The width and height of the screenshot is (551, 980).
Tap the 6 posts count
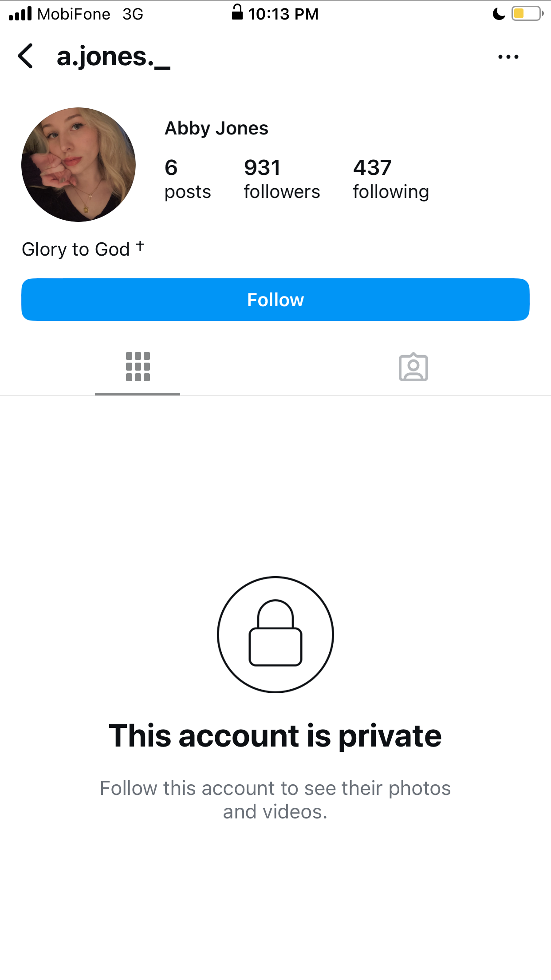coord(188,179)
